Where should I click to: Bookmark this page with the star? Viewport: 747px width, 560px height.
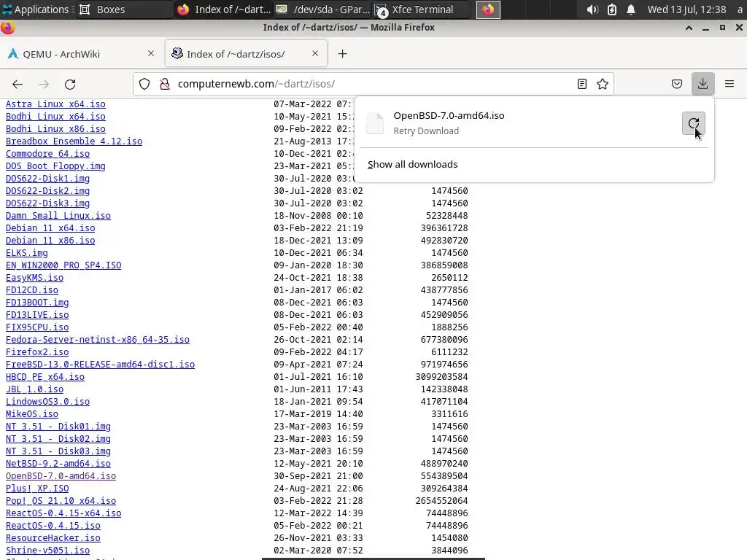602,84
